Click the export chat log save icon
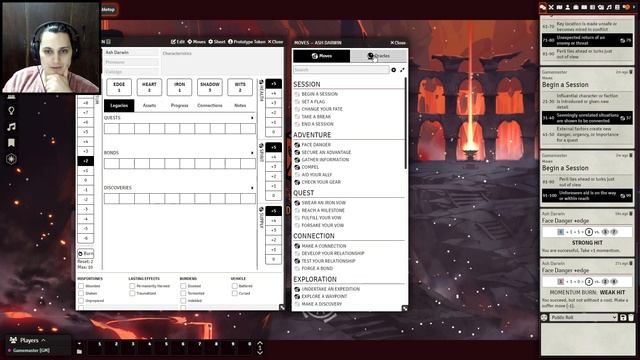Image resolution: width=640 pixels, height=360 pixels. (623, 318)
